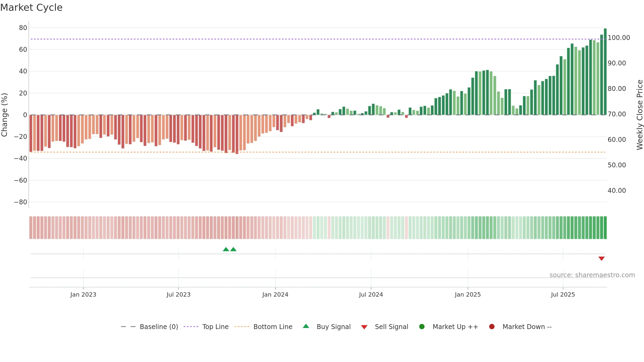644x362 pixels.
Task: Click the 60 left axis tick label
Action: [23, 49]
